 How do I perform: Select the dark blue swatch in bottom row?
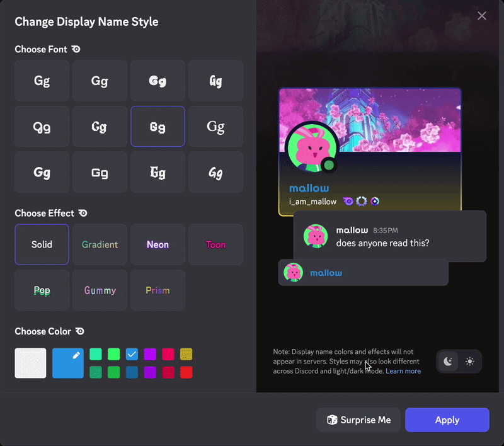[132, 372]
